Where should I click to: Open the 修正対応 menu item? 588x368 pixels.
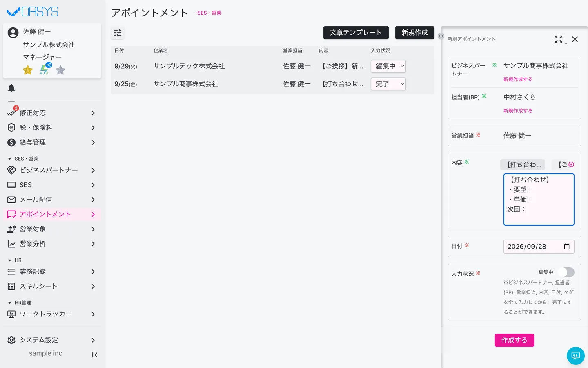[x=52, y=113]
